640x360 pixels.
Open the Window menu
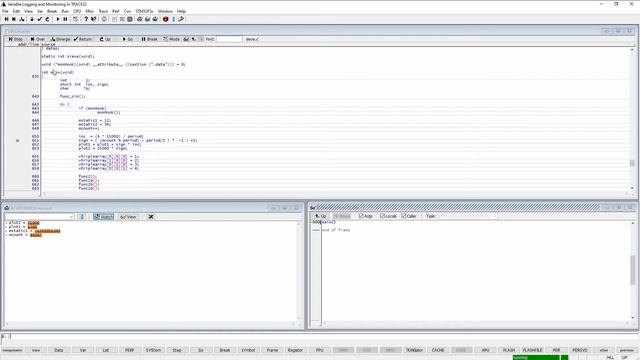pyautogui.click(x=165, y=11)
